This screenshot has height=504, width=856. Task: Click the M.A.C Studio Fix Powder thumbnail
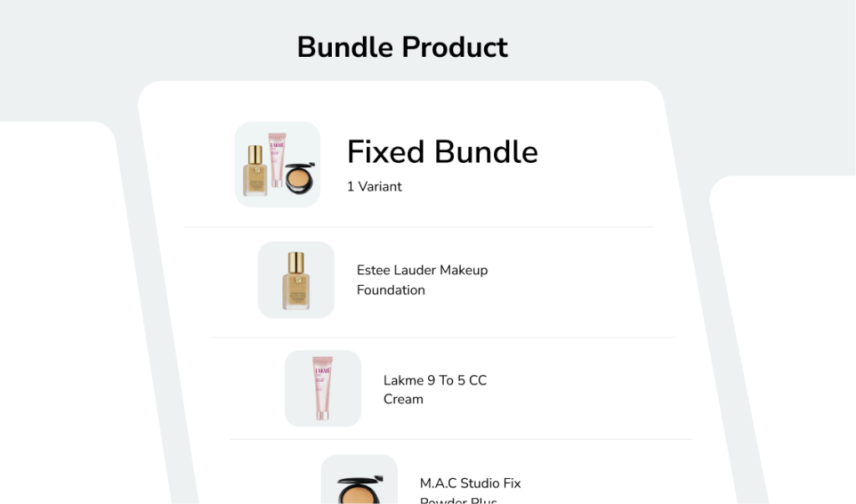tap(359, 482)
